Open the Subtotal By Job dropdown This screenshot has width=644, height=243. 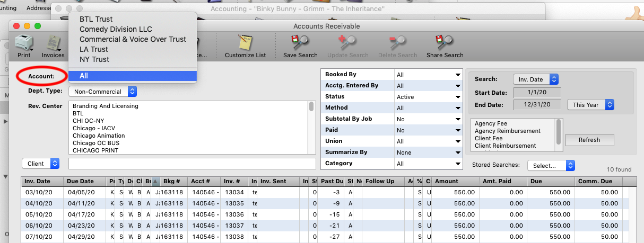point(428,119)
